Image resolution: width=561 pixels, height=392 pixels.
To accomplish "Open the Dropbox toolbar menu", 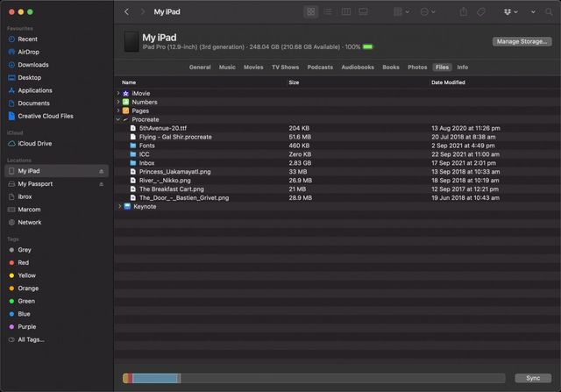I will [510, 11].
